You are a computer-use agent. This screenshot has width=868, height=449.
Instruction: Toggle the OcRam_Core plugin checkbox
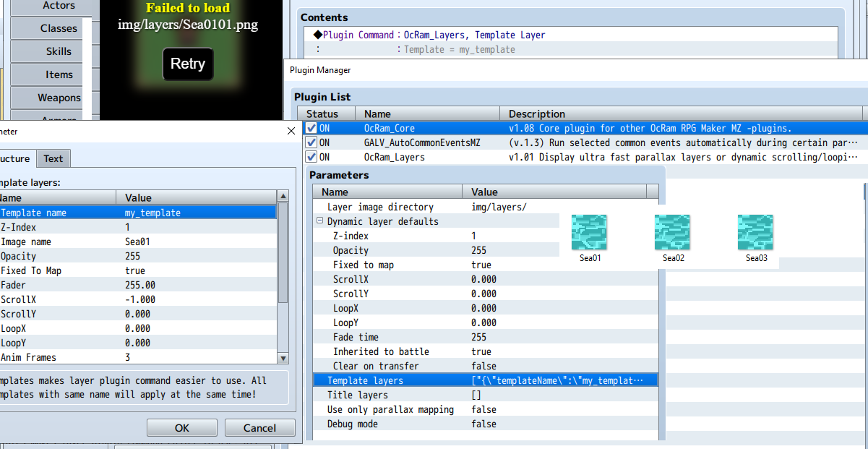(311, 128)
